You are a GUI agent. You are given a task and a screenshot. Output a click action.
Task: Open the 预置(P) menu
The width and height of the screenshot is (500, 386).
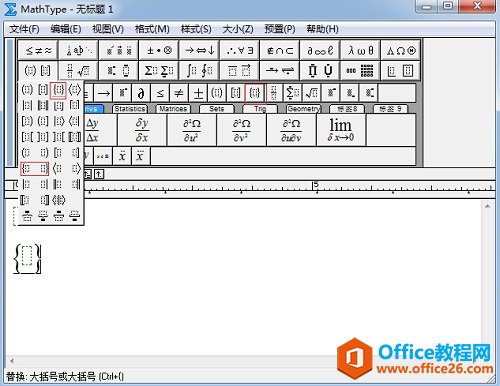(x=280, y=29)
